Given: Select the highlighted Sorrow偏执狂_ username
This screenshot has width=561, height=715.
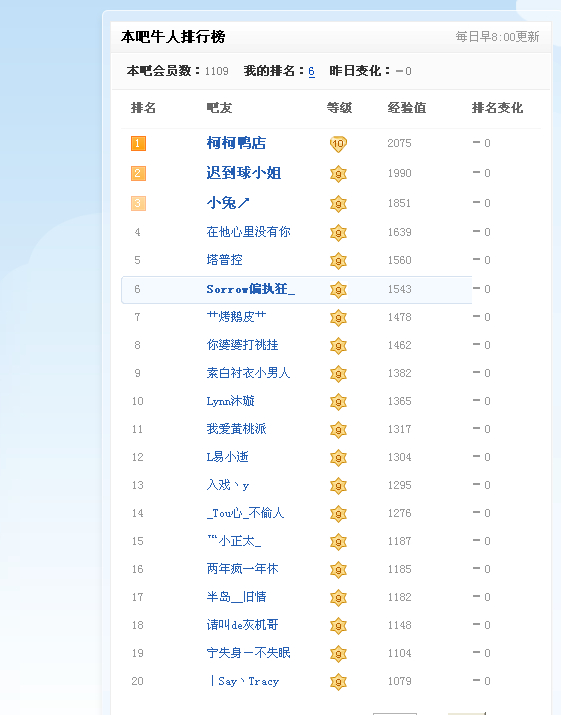Looking at the screenshot, I should (x=250, y=289).
